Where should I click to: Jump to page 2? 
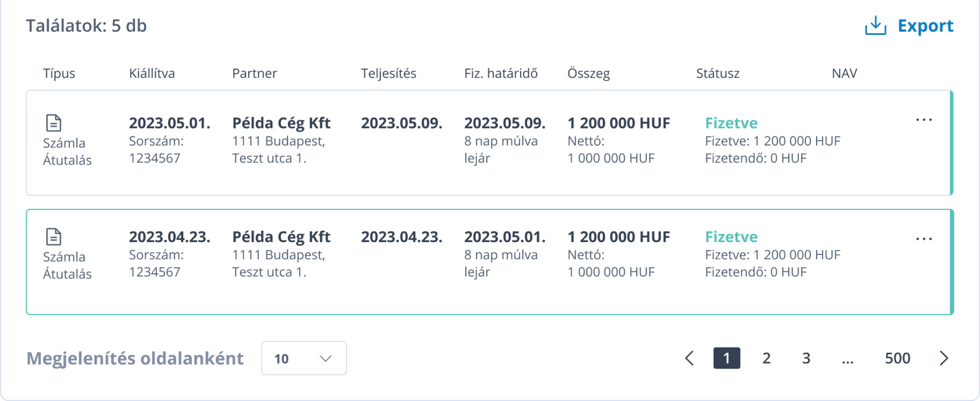[766, 358]
